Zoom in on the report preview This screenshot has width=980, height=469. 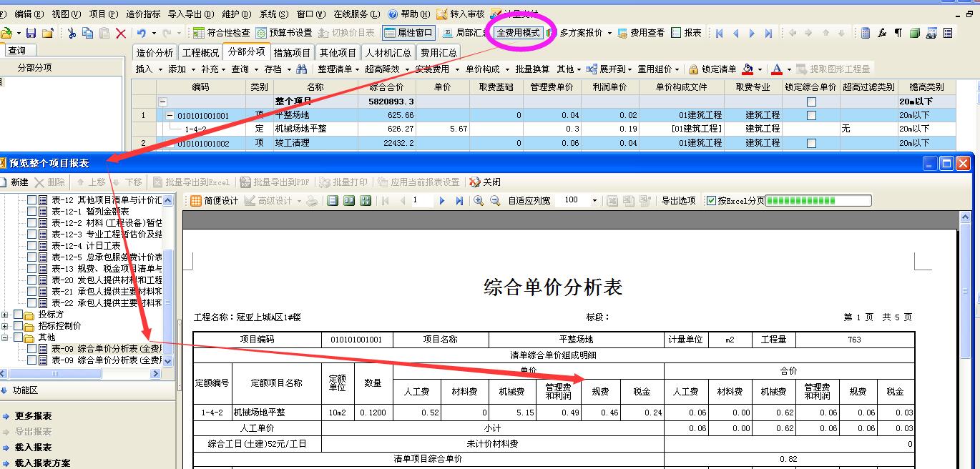479,201
